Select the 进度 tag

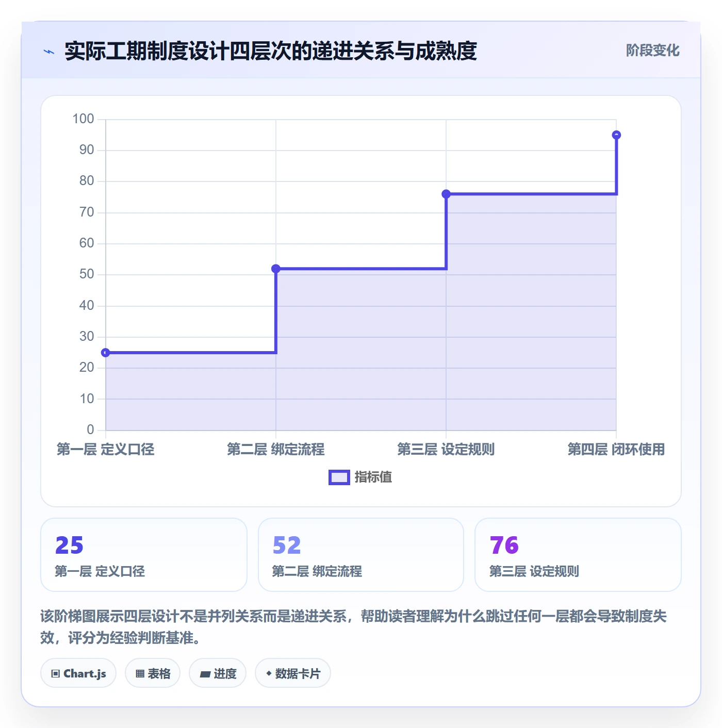218,673
